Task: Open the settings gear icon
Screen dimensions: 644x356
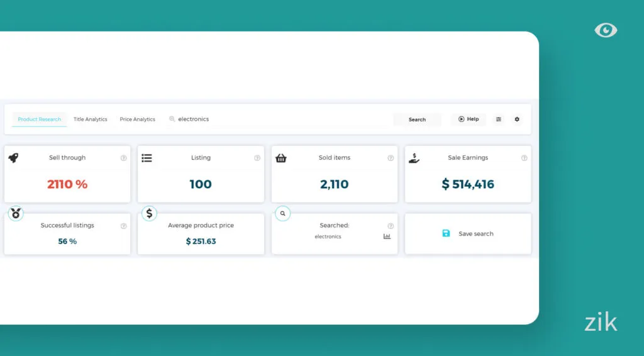Action: [x=517, y=119]
